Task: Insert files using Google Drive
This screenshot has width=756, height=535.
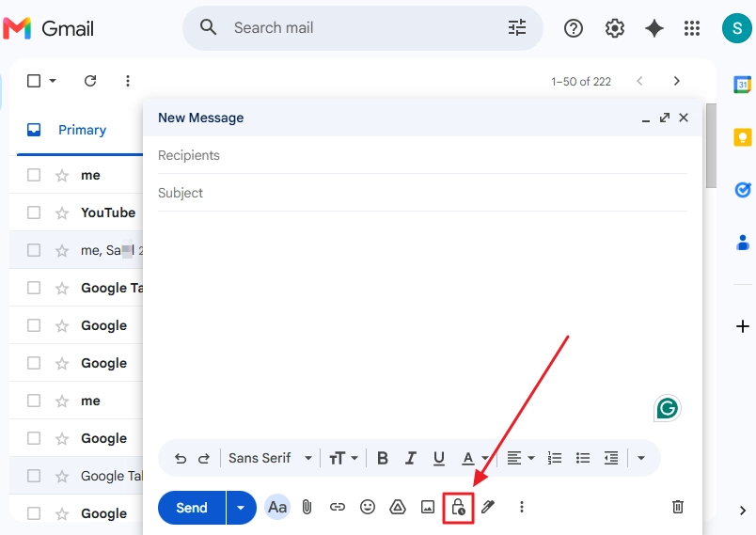Action: (398, 507)
